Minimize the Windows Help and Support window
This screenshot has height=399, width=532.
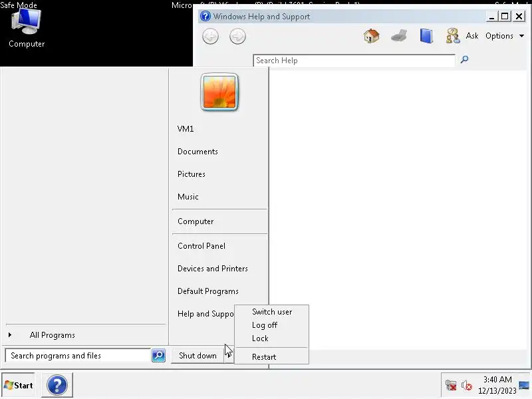pos(491,16)
